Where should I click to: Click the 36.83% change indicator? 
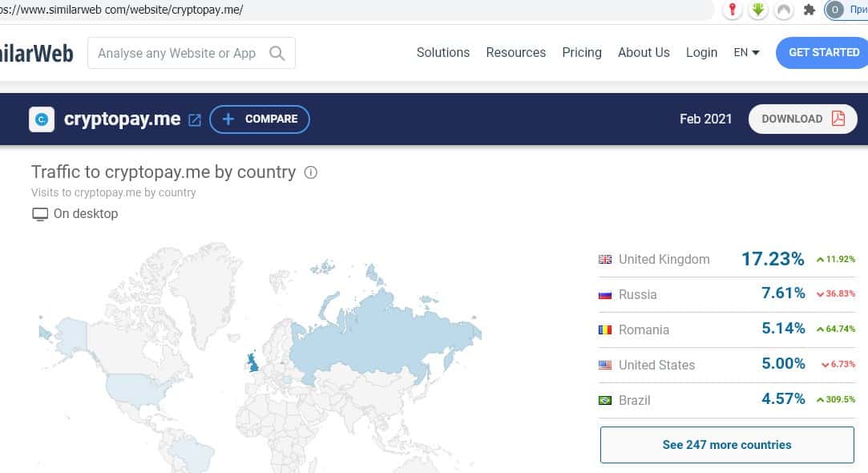tap(836, 294)
